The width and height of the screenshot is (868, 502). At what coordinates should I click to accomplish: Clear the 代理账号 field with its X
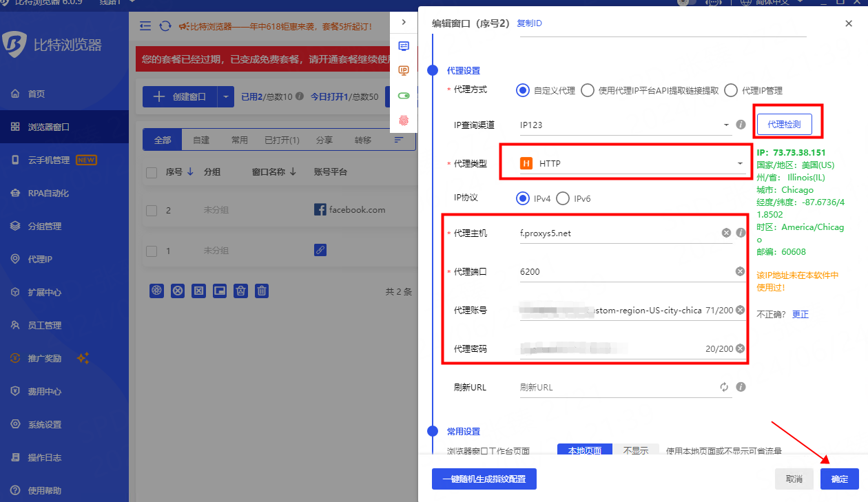[740, 310]
